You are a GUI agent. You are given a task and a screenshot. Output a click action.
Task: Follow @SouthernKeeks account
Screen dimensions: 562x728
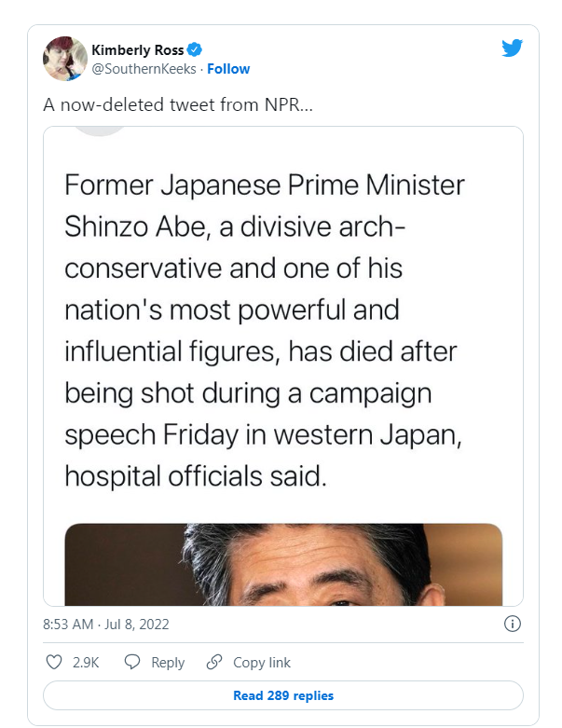click(228, 69)
